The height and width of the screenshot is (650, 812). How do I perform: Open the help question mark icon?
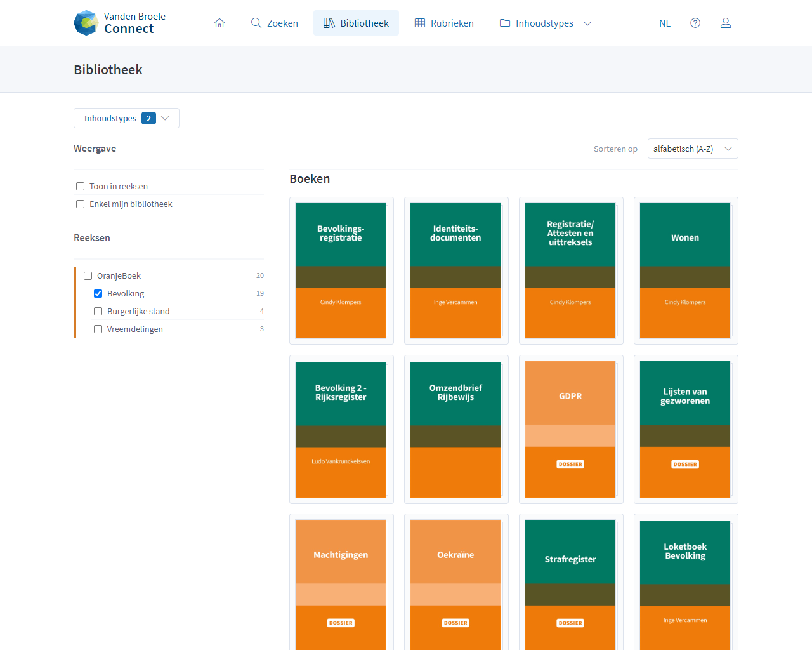[695, 23]
